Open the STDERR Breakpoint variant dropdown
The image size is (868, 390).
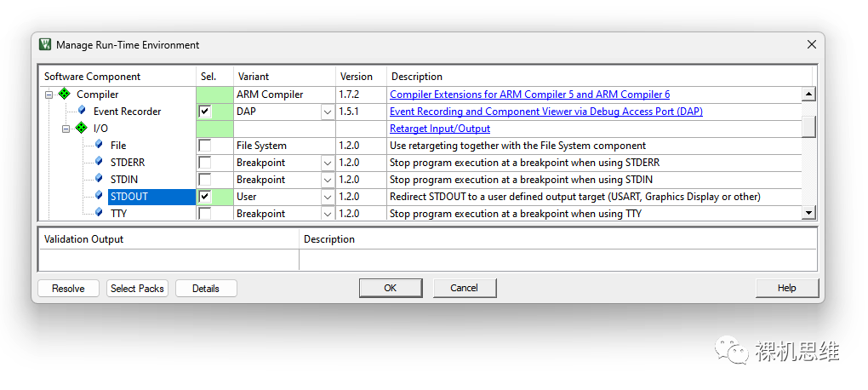coord(327,163)
